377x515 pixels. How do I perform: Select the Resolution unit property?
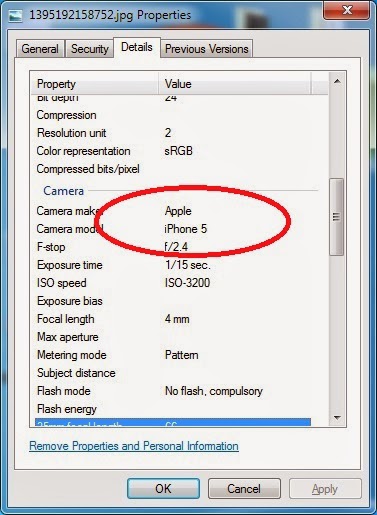[72, 133]
